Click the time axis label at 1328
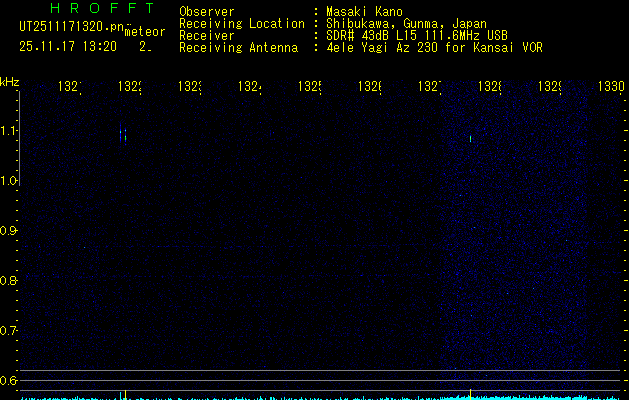Image resolution: width=629 pixels, height=400 pixels. pyautogui.click(x=490, y=86)
